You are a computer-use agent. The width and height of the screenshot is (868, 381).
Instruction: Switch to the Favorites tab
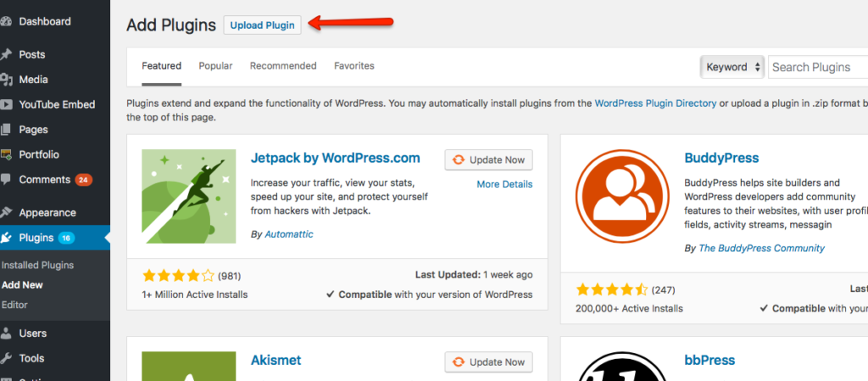[353, 66]
